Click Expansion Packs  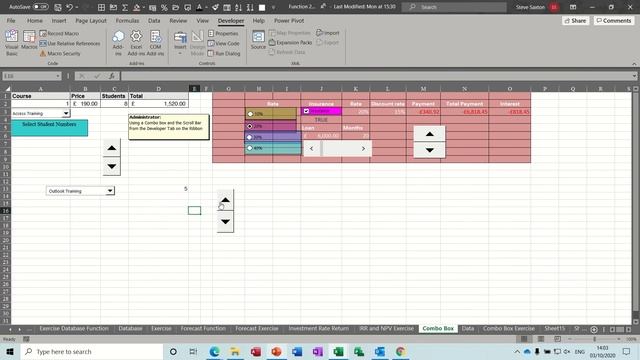pos(290,42)
